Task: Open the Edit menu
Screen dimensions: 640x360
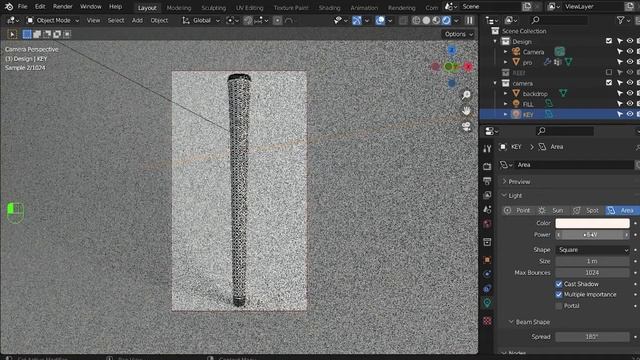Action: pos(40,7)
